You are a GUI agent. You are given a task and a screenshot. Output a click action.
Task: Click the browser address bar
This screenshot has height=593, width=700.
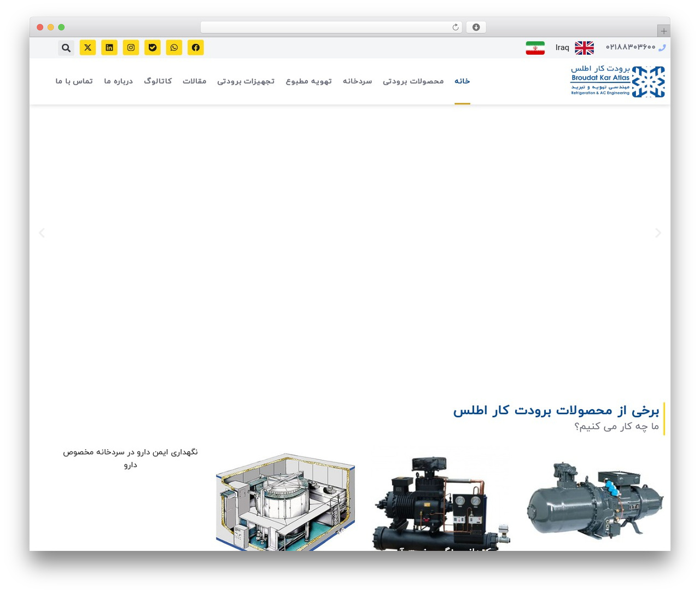tap(331, 27)
